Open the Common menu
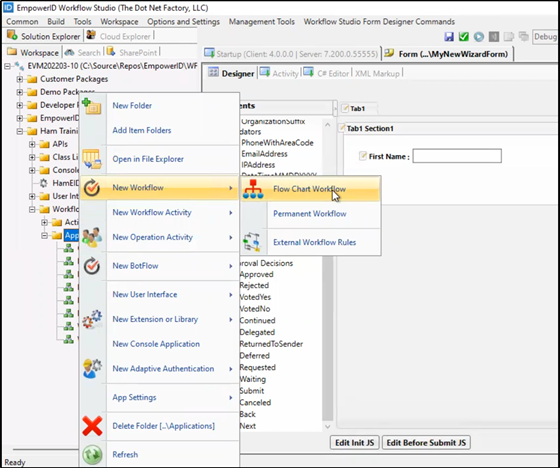 (x=22, y=22)
